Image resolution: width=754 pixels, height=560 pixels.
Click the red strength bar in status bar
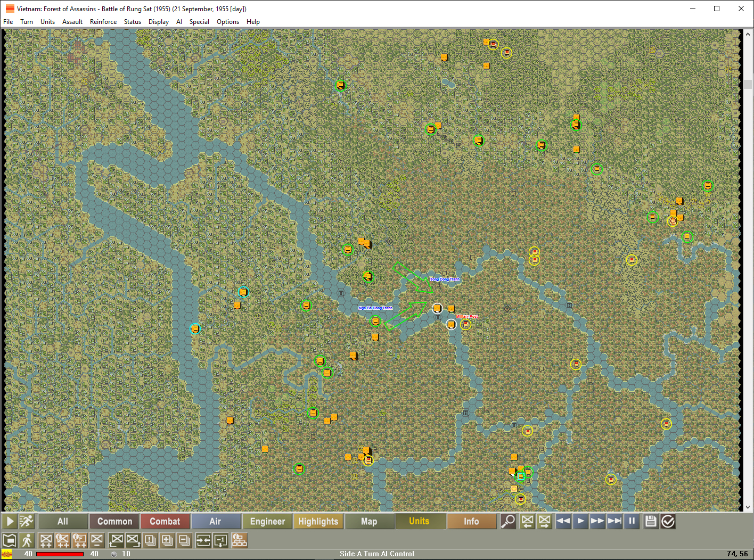pos(60,554)
